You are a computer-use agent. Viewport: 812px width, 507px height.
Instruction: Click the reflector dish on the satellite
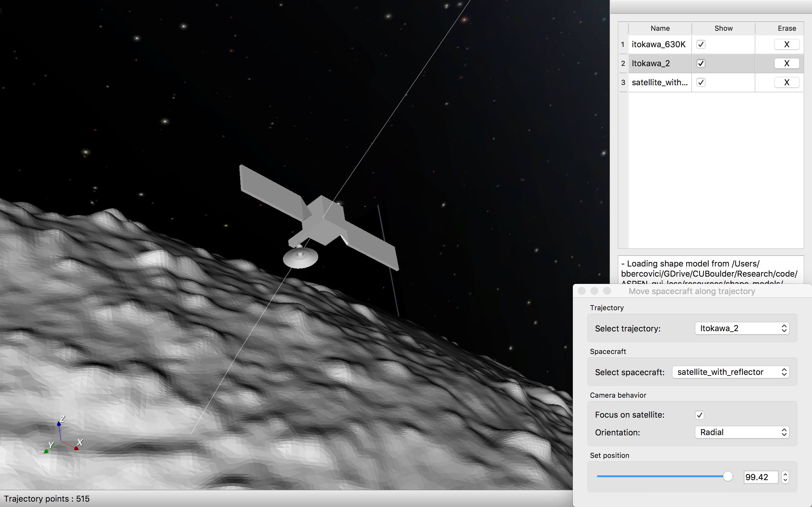300,259
